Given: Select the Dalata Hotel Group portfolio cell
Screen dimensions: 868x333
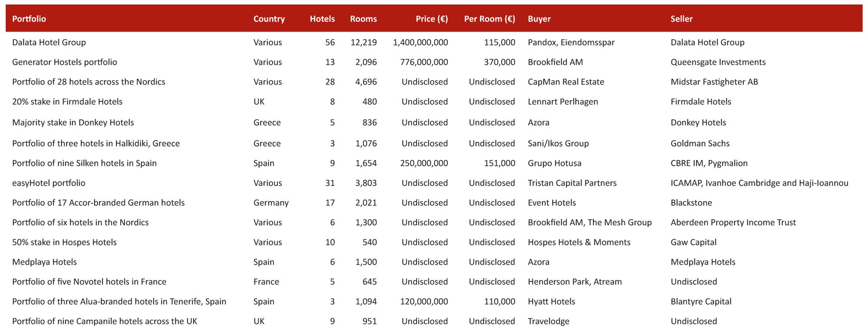Looking at the screenshot, I should (x=49, y=43).
